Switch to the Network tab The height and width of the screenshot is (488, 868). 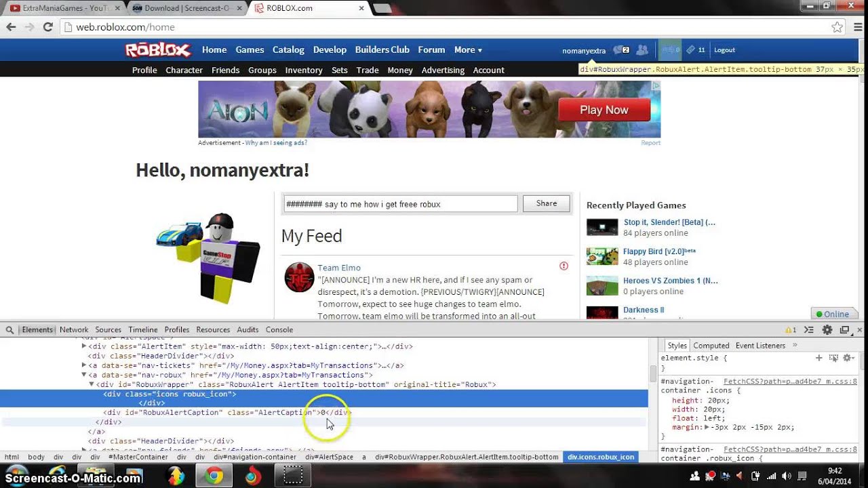tap(74, 330)
